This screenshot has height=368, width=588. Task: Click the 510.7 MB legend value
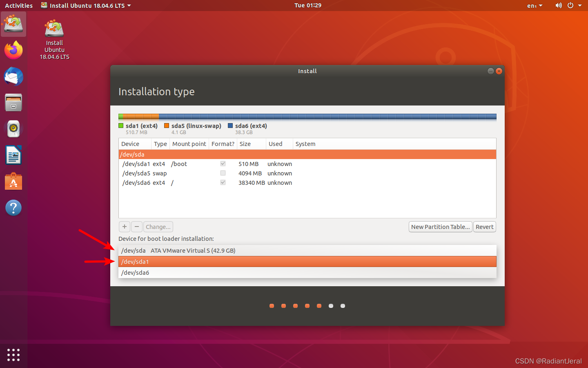[136, 132]
